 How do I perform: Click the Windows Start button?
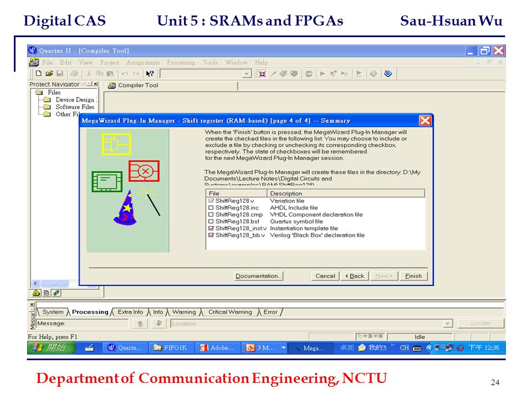click(52, 348)
